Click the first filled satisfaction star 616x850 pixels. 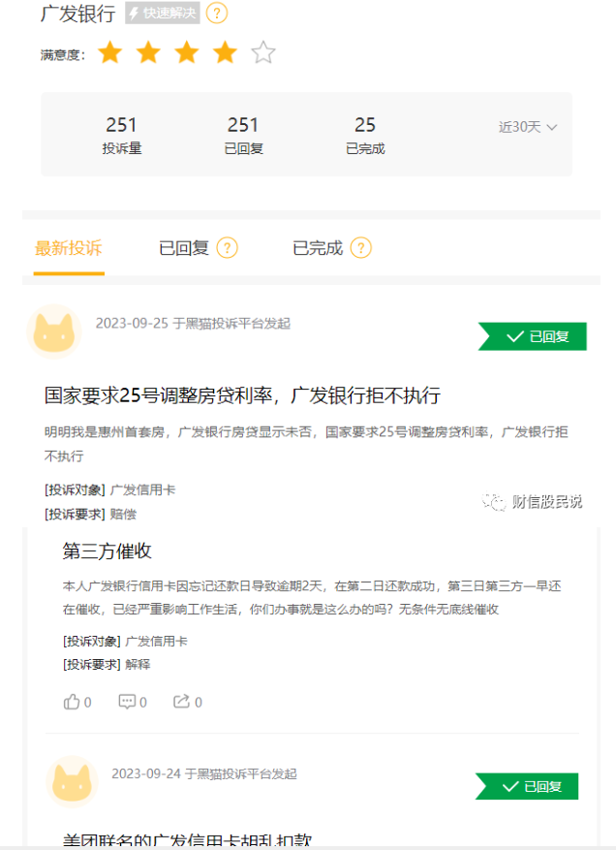[x=110, y=52]
